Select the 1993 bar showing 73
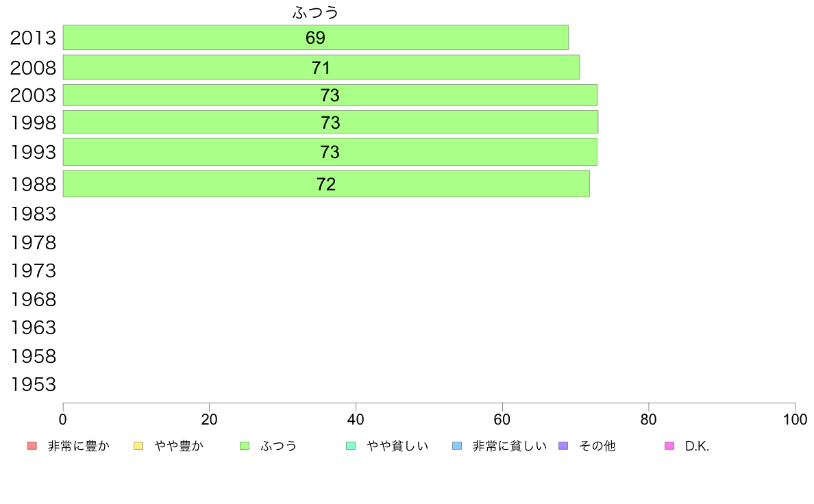 (330, 152)
